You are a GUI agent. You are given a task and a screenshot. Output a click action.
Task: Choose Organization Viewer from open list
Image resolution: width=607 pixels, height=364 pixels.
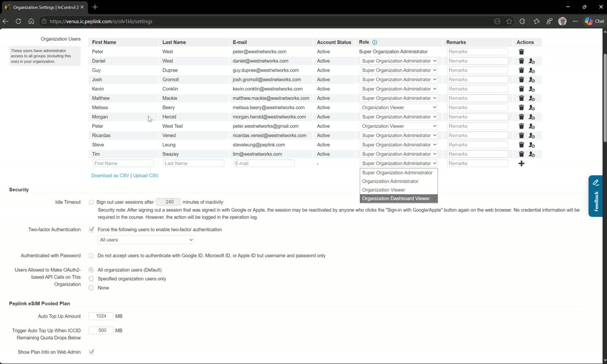coord(399,190)
